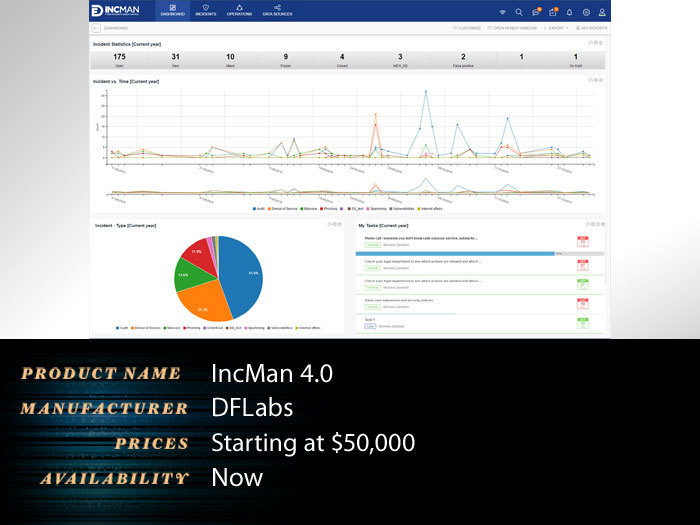Toggle Phishing in pie chart legend
700x525 pixels.
click(192, 328)
